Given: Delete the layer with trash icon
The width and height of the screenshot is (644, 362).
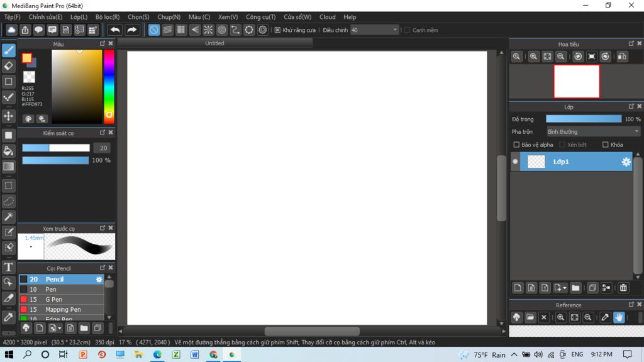Looking at the screenshot, I should pyautogui.click(x=623, y=288).
